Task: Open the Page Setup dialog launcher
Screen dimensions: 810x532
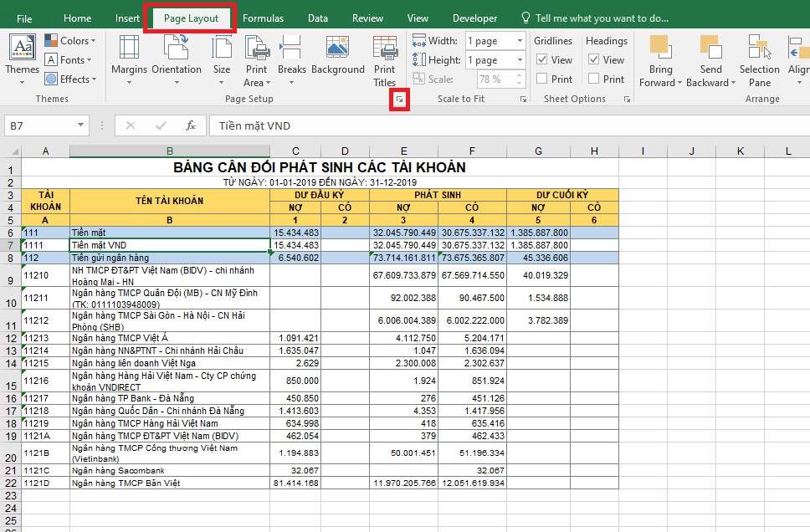Action: tap(400, 100)
